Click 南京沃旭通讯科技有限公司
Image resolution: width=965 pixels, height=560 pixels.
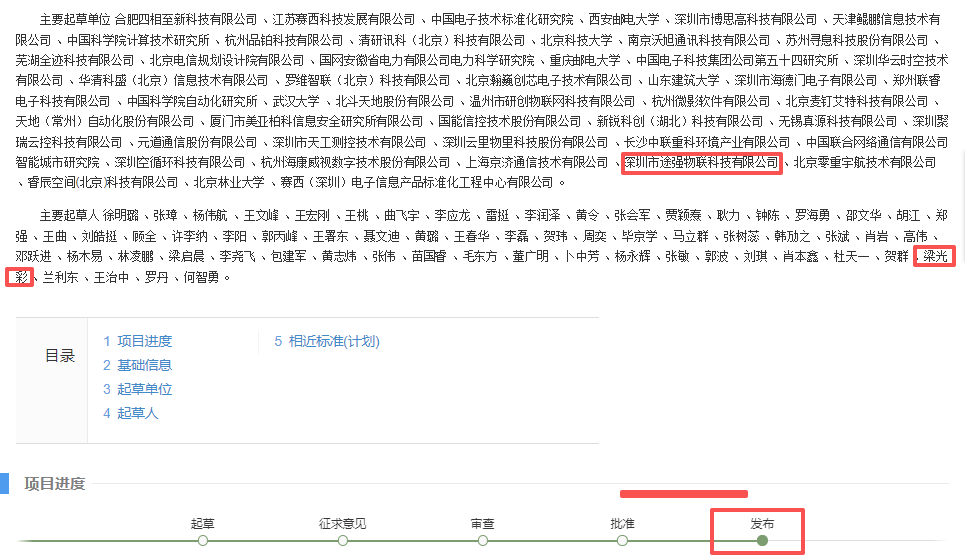[699, 41]
